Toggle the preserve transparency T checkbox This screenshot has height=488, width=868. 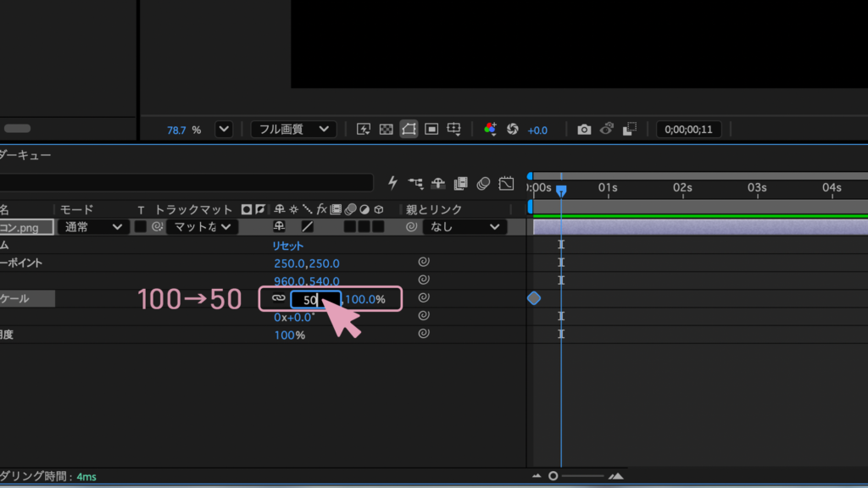(x=141, y=227)
